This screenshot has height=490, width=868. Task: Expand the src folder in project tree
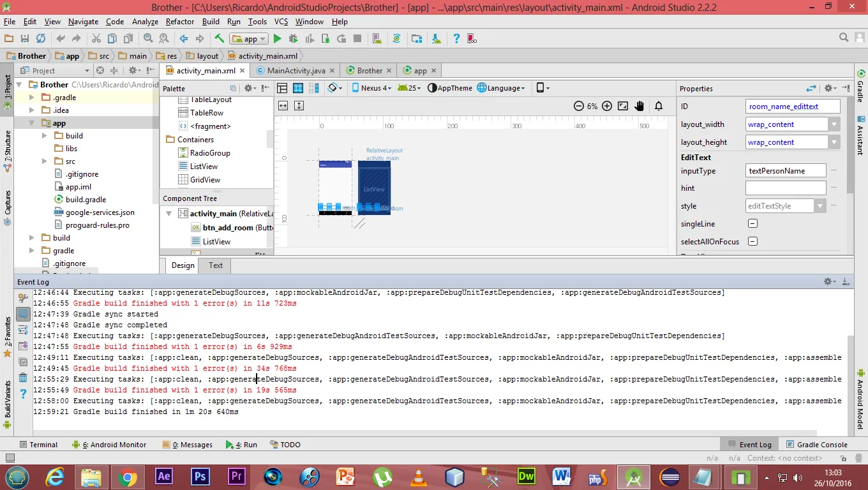tap(44, 161)
